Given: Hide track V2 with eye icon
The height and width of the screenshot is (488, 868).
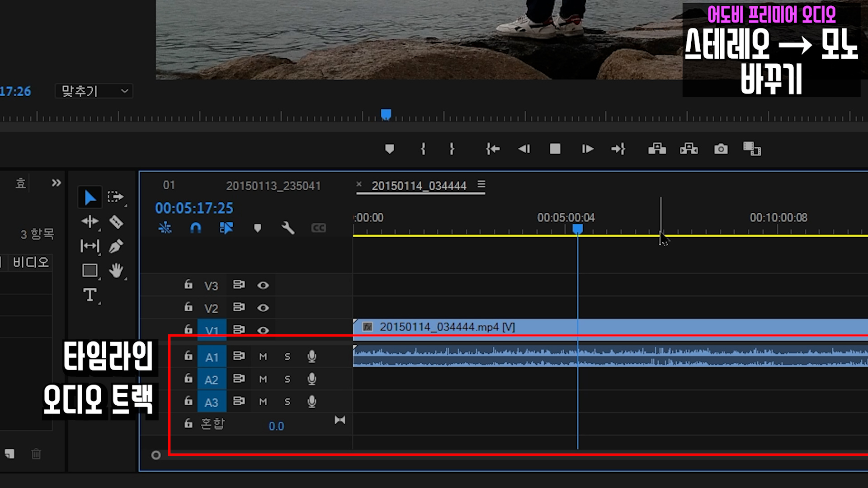Looking at the screenshot, I should (x=263, y=308).
